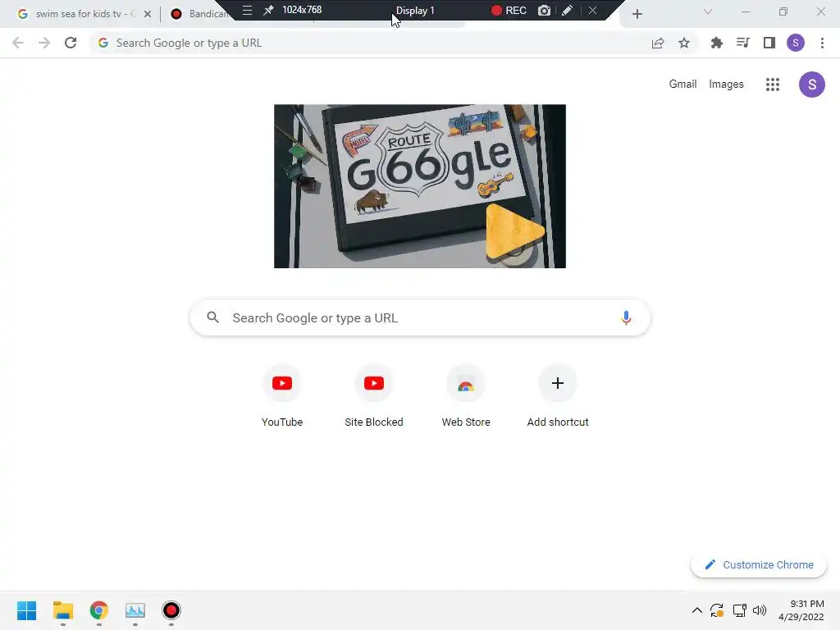Open the 1024x768 resolution selector
This screenshot has width=840, height=630.
click(302, 10)
